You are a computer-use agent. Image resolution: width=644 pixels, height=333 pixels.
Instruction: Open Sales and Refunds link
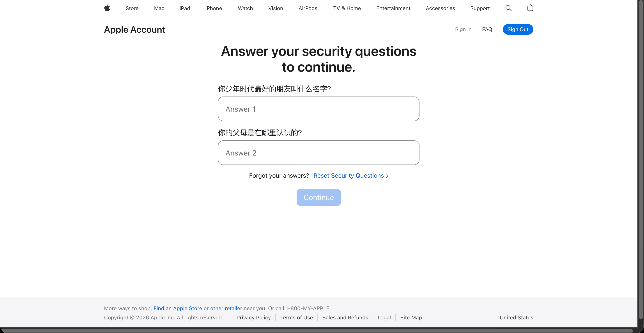(345, 317)
